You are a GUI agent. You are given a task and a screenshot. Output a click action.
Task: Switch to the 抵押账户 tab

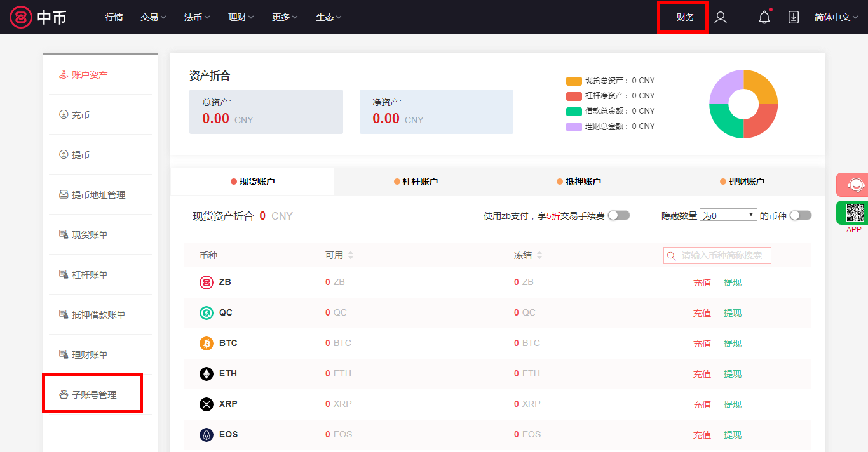point(579,182)
